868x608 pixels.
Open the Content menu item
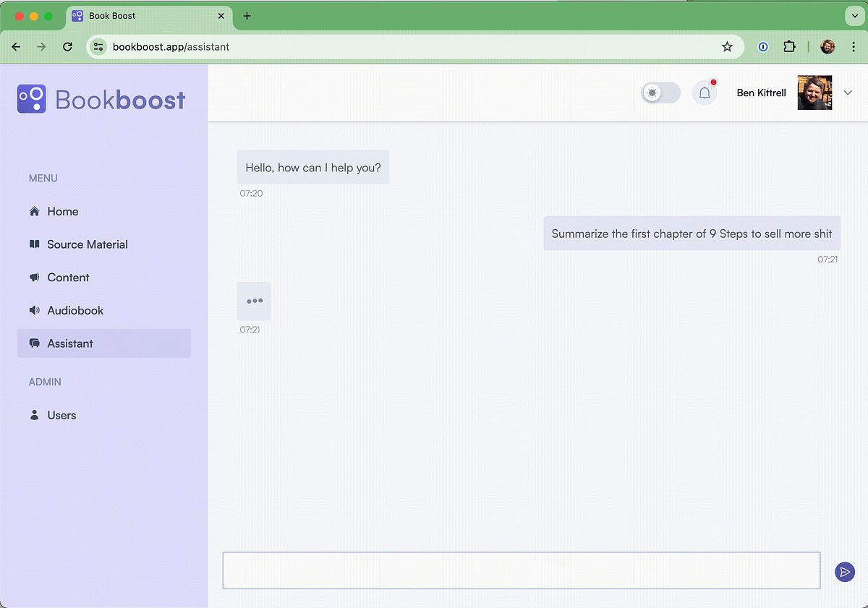click(104, 278)
